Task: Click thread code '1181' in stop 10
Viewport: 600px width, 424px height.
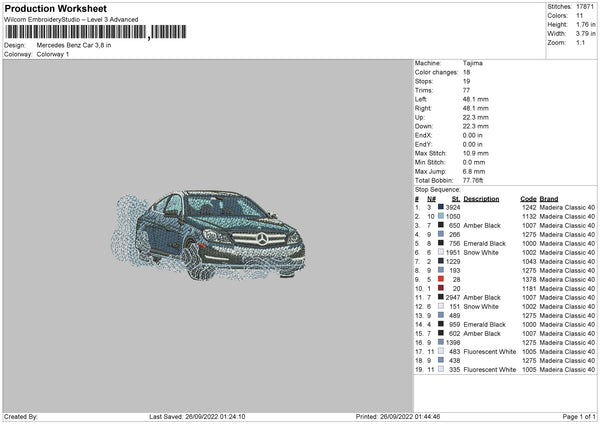Action: point(529,289)
